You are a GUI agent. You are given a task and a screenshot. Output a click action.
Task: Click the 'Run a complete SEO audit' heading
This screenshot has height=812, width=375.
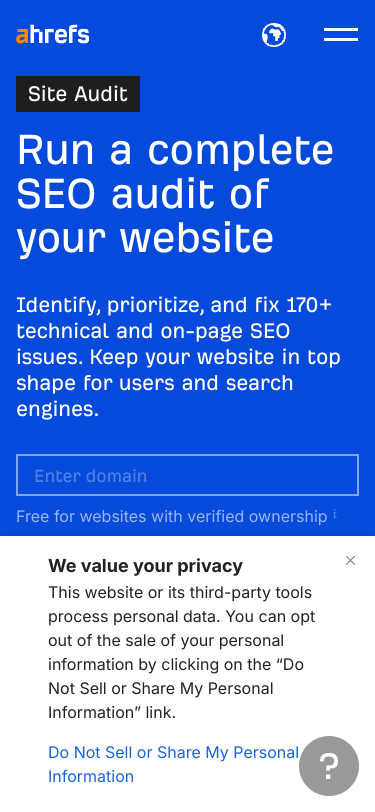tap(175, 194)
